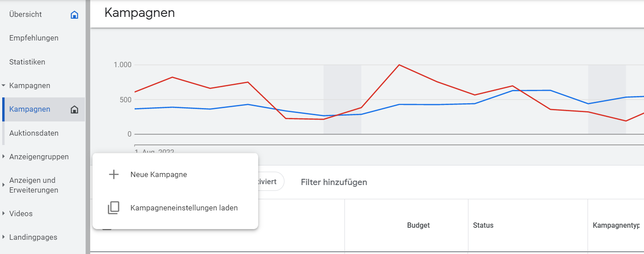Click the home icon next to Kampagnen

[x=74, y=109]
